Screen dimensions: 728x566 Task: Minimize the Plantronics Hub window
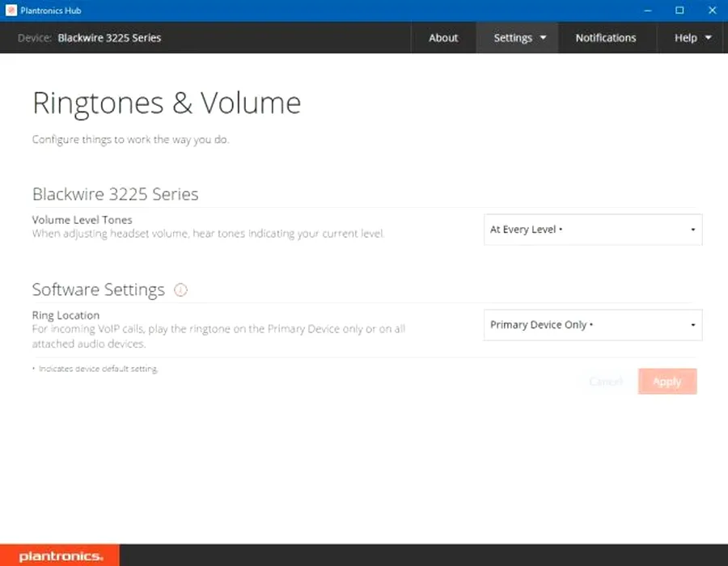coord(648,11)
